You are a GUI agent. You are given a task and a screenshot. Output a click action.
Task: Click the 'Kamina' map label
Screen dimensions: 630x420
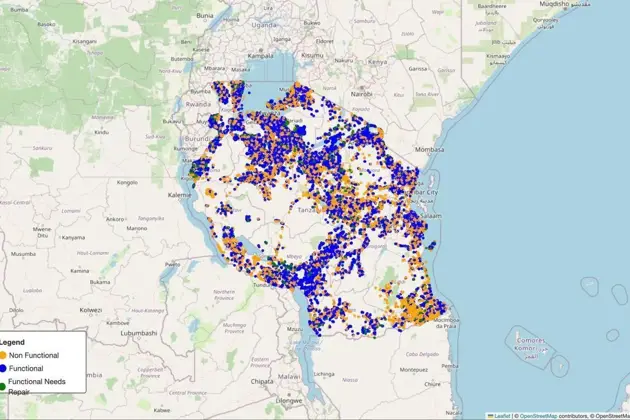80,271
